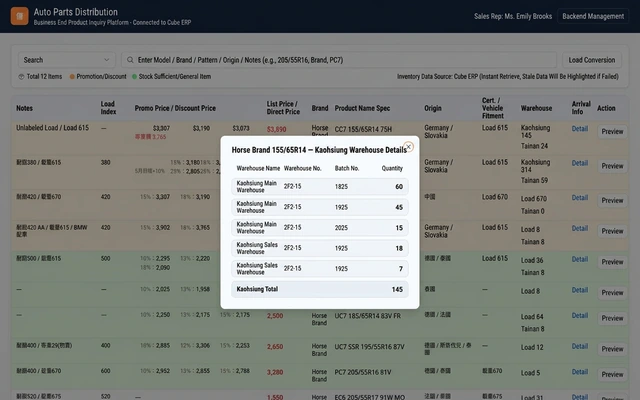Preview the Kaohsiung 314 row

click(x=612, y=166)
